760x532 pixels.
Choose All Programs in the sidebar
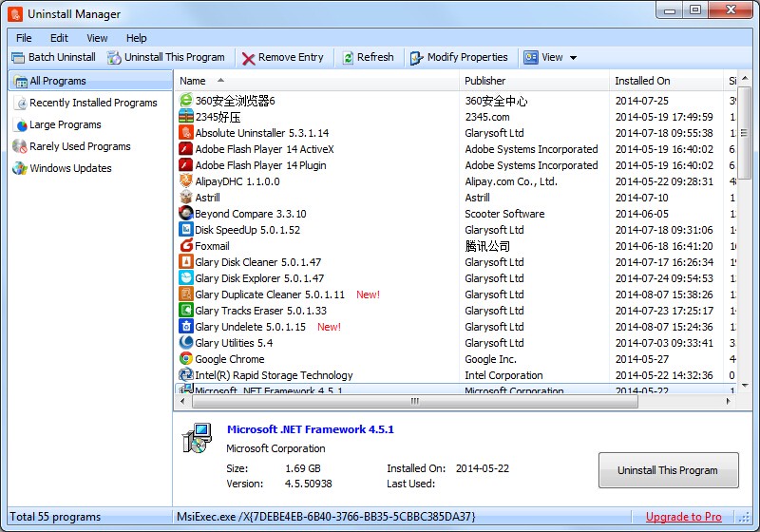[57, 81]
